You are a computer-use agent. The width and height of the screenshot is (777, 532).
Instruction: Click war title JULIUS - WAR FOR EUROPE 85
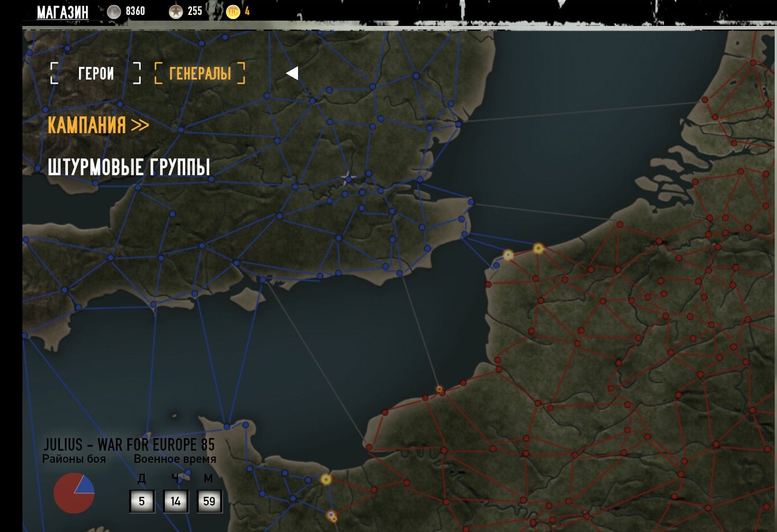click(129, 444)
